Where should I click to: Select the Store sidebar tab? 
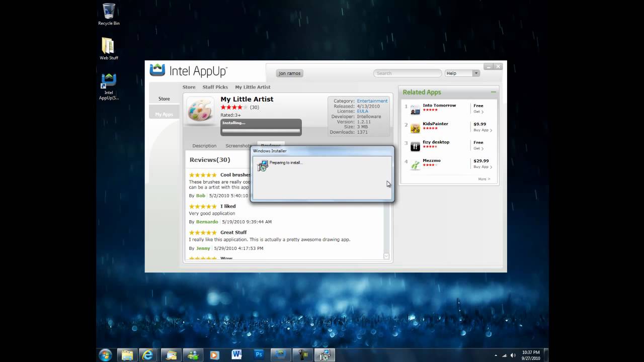click(164, 99)
